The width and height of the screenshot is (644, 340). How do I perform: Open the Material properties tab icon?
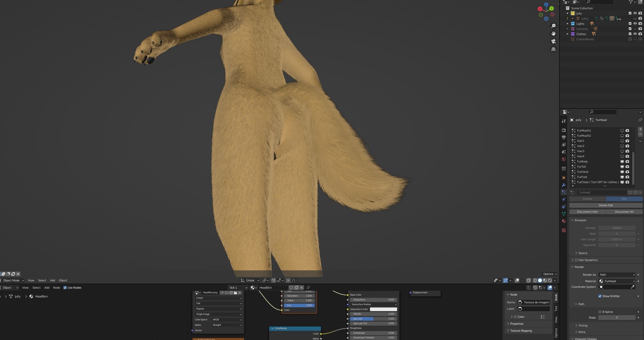point(564,221)
